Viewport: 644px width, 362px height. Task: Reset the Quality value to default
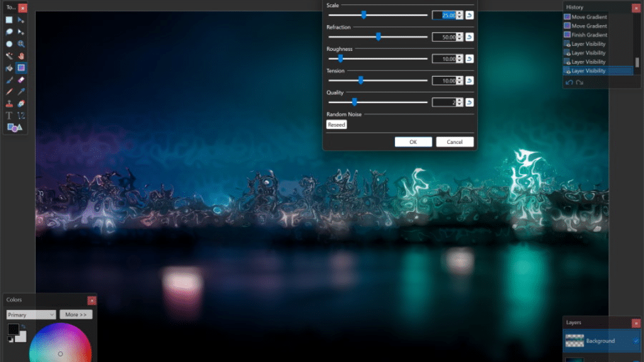[469, 102]
